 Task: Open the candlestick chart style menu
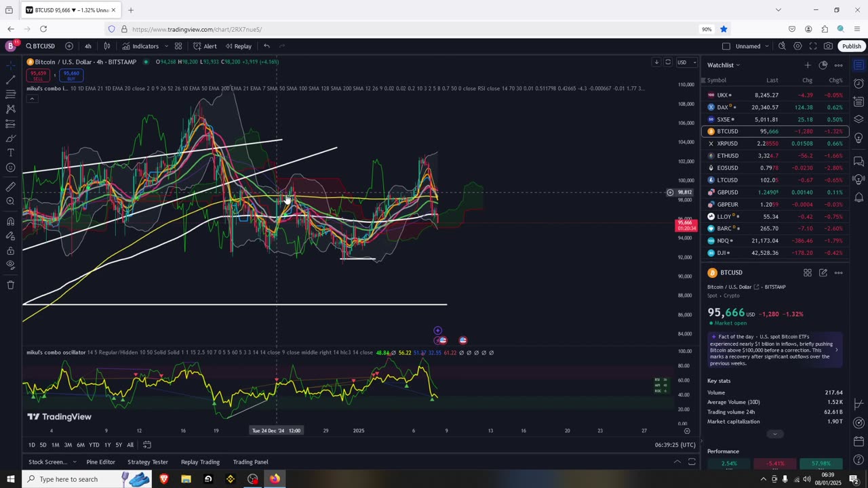coord(107,46)
